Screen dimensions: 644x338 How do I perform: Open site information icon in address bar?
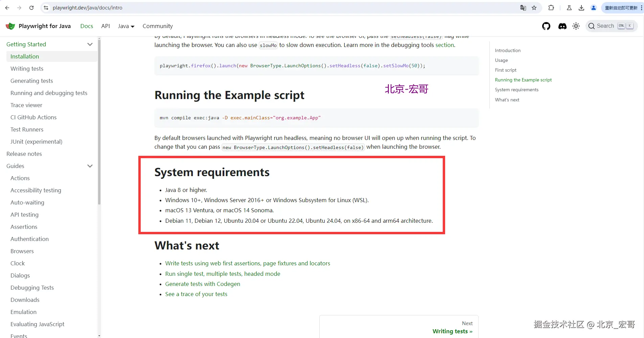tap(46, 8)
